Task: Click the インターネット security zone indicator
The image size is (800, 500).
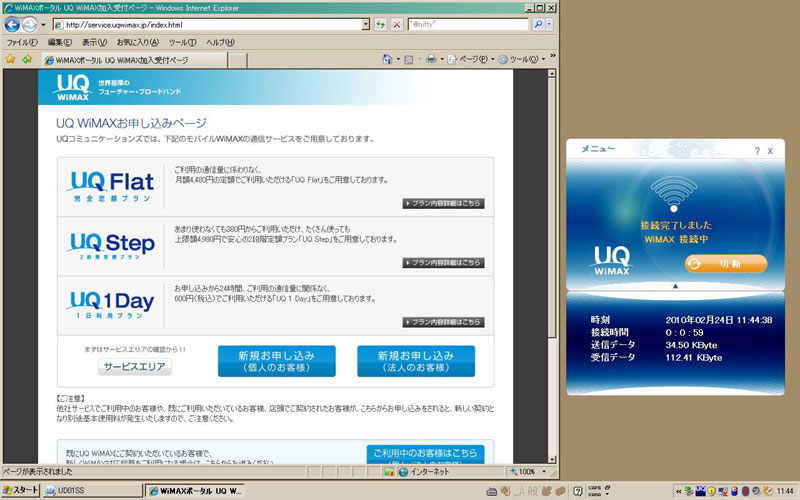Action: [x=423, y=472]
